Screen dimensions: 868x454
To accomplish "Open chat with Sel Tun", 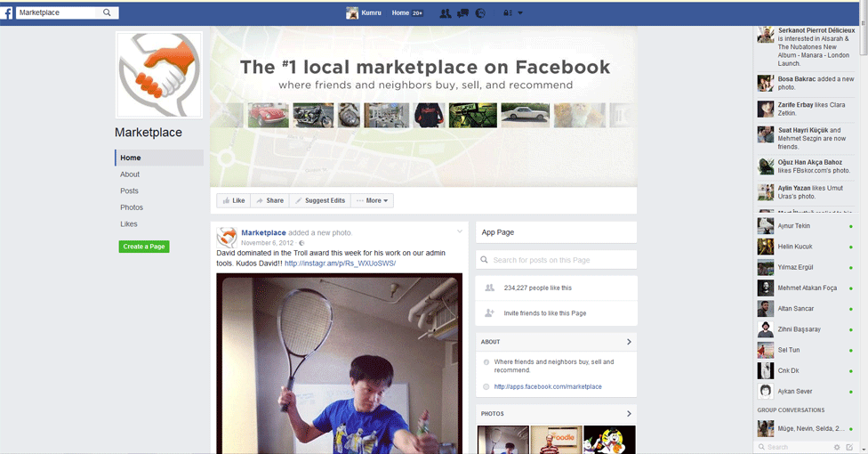I will point(806,350).
